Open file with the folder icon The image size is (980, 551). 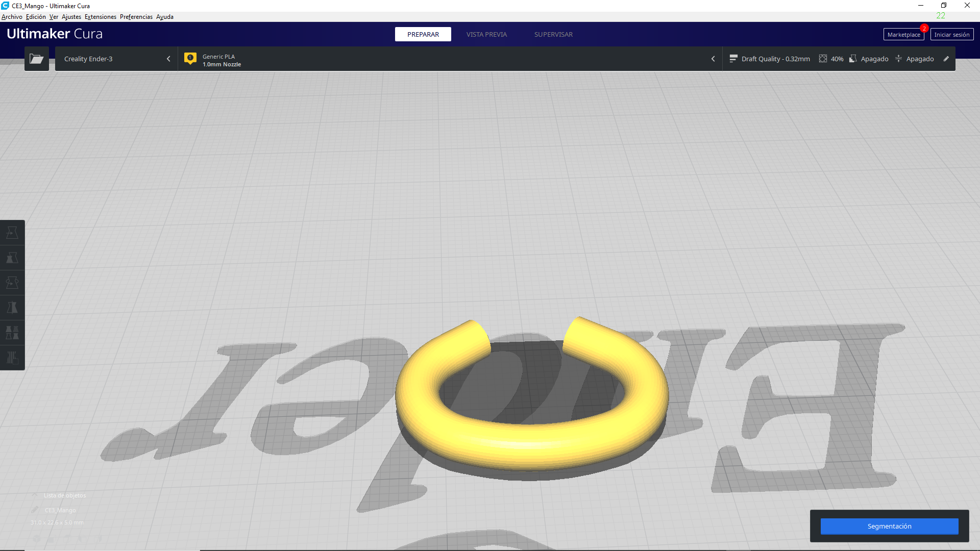coord(36,59)
